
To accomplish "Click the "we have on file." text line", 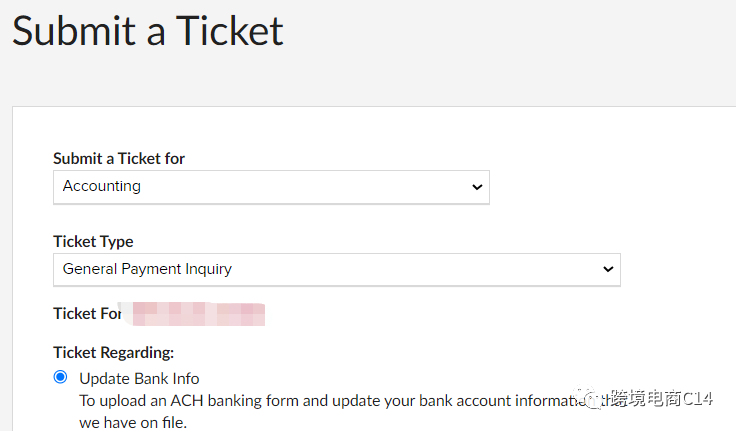I will 133,422.
